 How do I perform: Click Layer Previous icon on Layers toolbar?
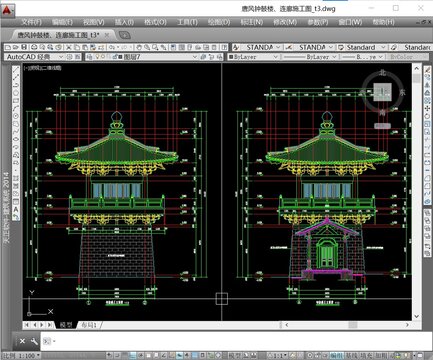211,57
